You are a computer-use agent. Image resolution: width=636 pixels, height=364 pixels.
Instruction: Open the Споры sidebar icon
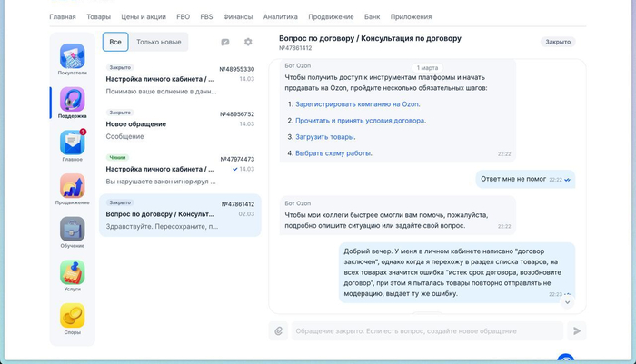(72, 315)
